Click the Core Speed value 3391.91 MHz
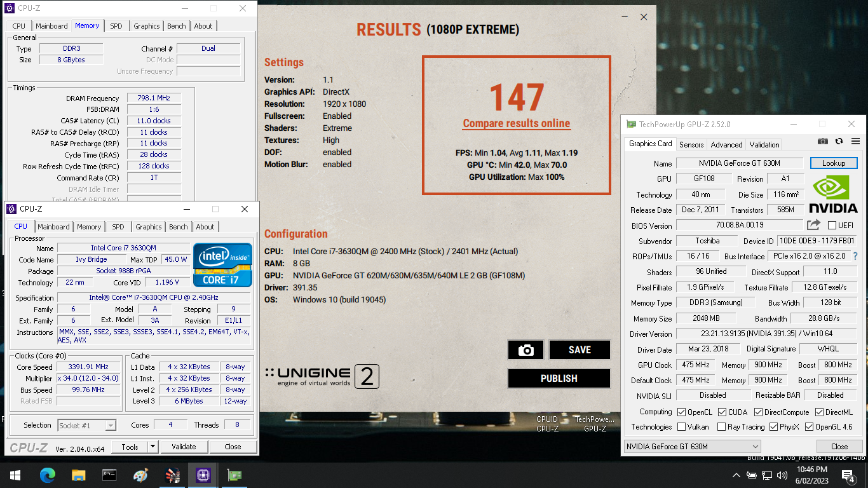 [88, 367]
